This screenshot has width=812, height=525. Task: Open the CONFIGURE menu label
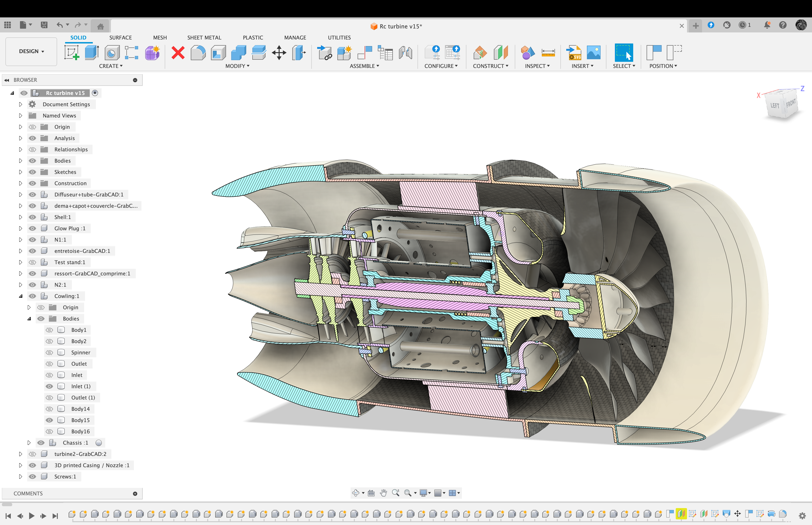click(441, 66)
